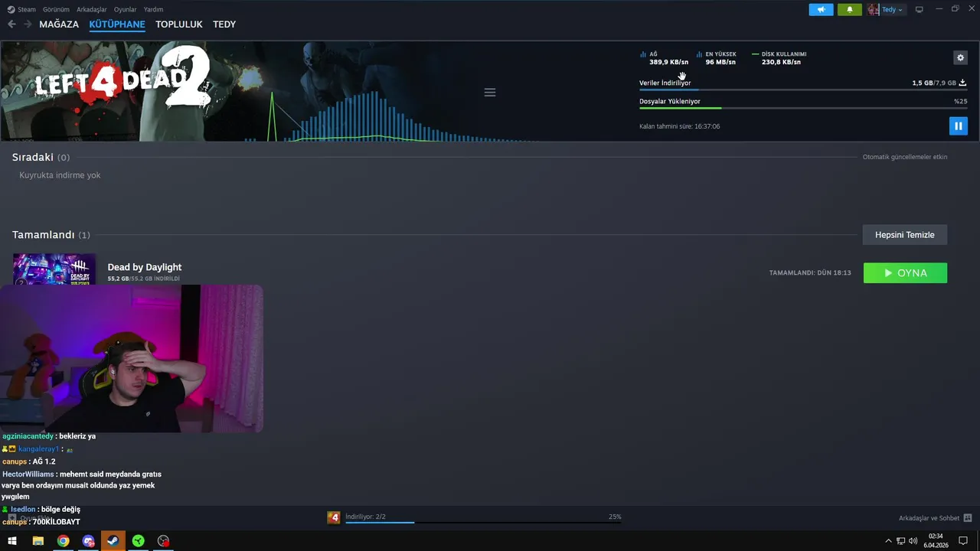980x551 pixels.
Task: Open the Görünüm menu
Action: [56, 9]
